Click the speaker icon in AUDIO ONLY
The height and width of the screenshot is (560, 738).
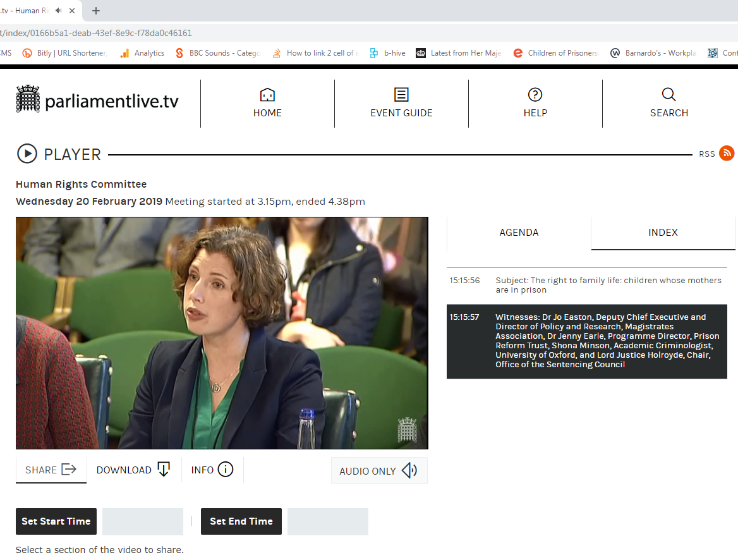pyautogui.click(x=409, y=470)
